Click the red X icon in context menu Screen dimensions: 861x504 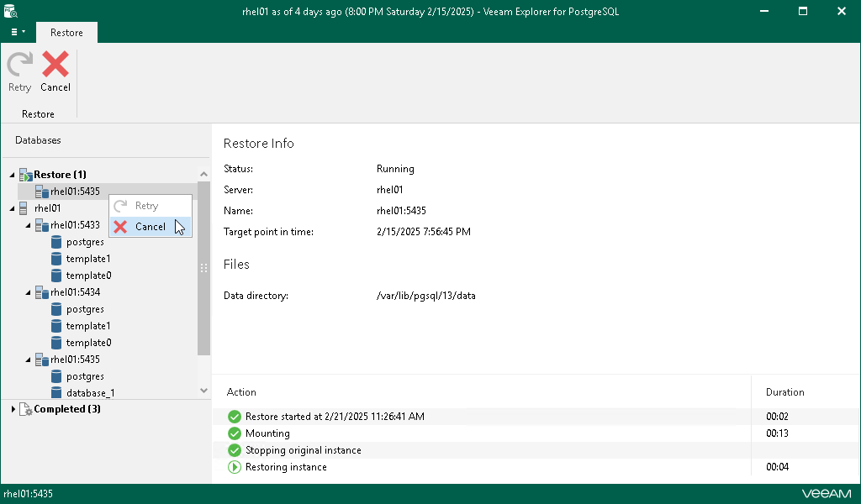(x=120, y=227)
